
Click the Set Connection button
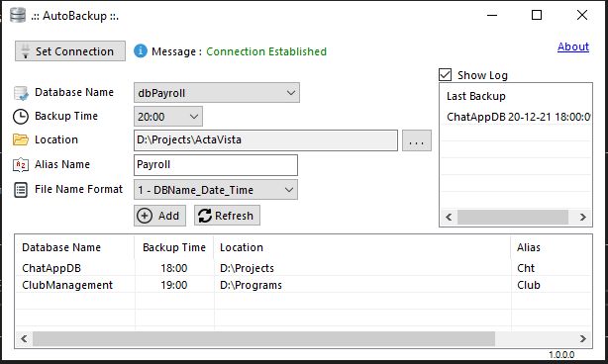pyautogui.click(x=70, y=51)
